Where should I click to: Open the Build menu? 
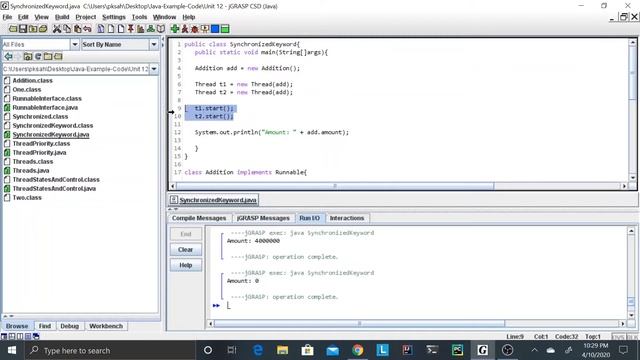(62, 17)
